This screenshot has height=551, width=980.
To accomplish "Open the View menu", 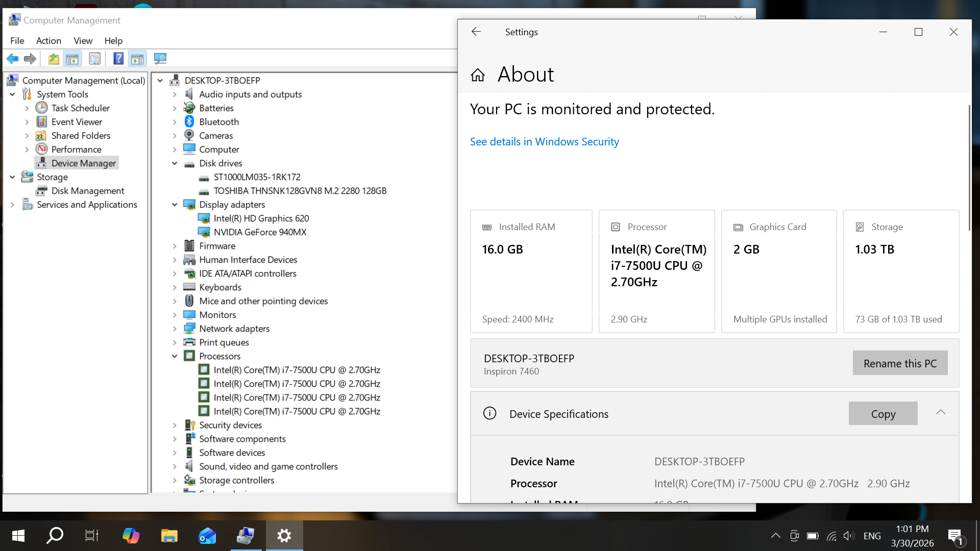I will tap(83, 41).
